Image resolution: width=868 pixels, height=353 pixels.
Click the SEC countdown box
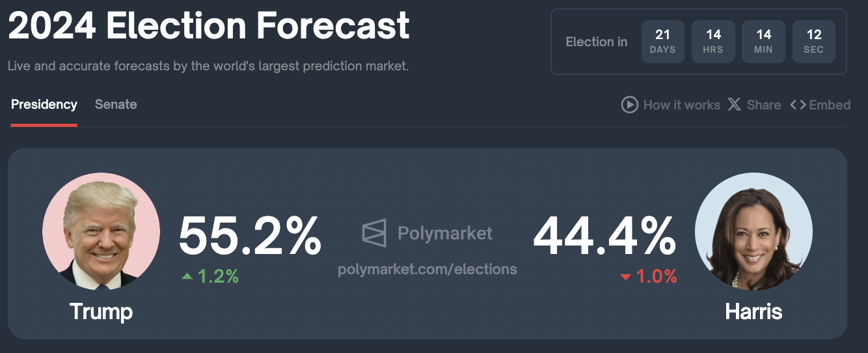(814, 42)
